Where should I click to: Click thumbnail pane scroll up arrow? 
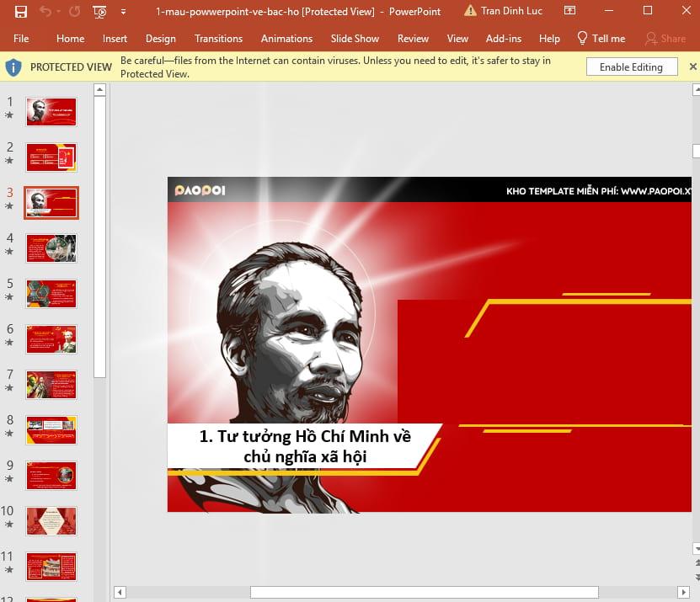click(x=100, y=90)
